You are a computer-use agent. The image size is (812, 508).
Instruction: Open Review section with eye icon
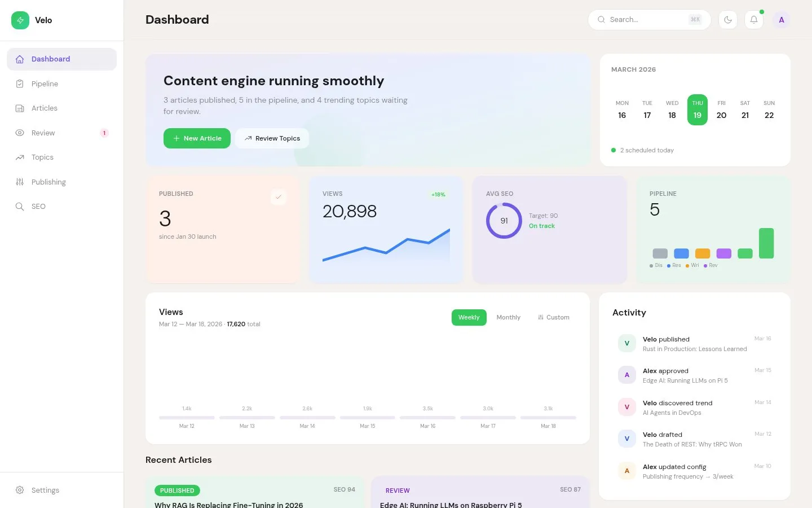pos(43,133)
